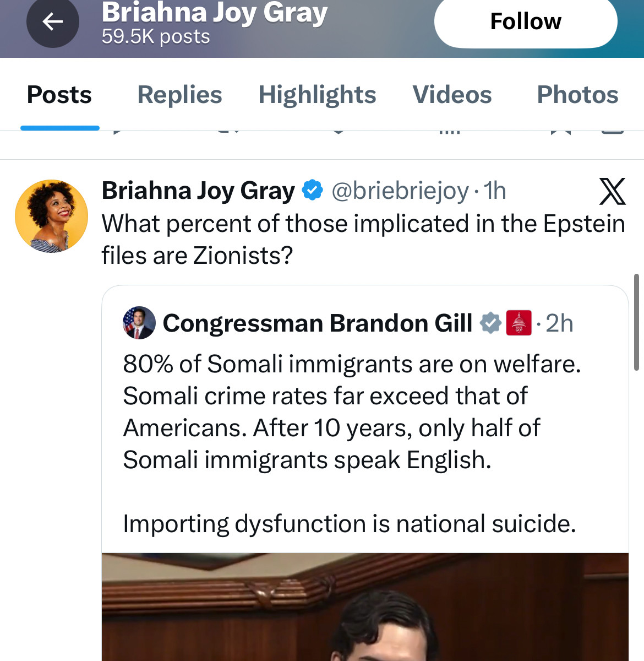Screen dimensions: 644x661
Task: Open the post about Epstein files
Action: click(x=363, y=240)
